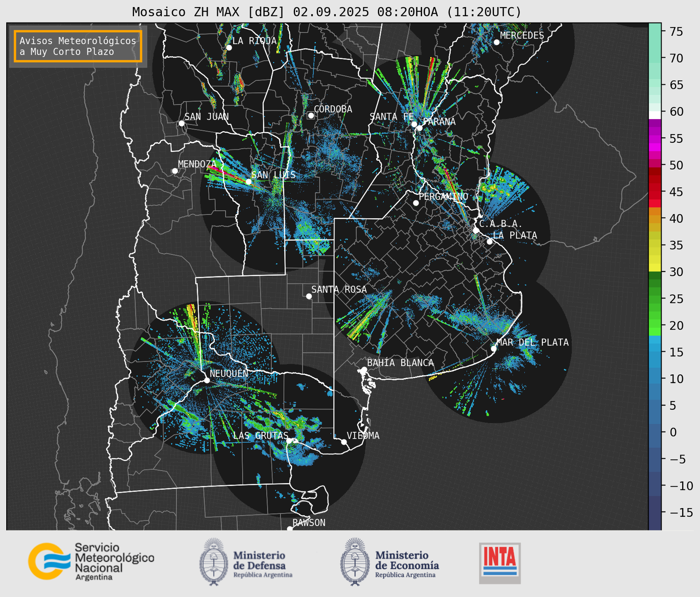Screen dimensions: 700x597
Task: Click the NEUQUÉN label
Action: pos(229,373)
